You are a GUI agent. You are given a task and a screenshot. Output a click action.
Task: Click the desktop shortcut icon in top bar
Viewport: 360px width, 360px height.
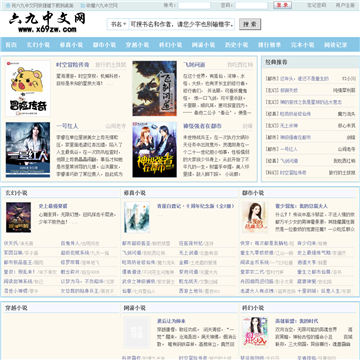(x=8, y=6)
